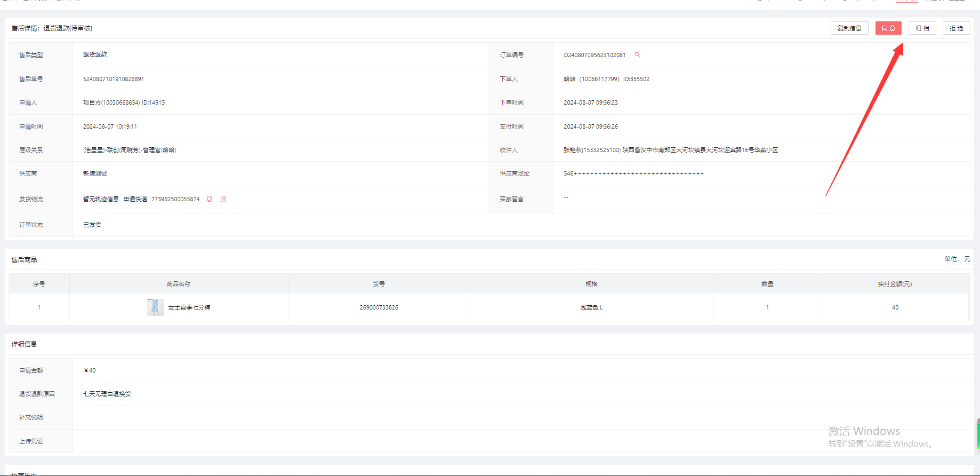The image size is (980, 476).
Task: Click 复制信息 button
Action: click(x=849, y=28)
